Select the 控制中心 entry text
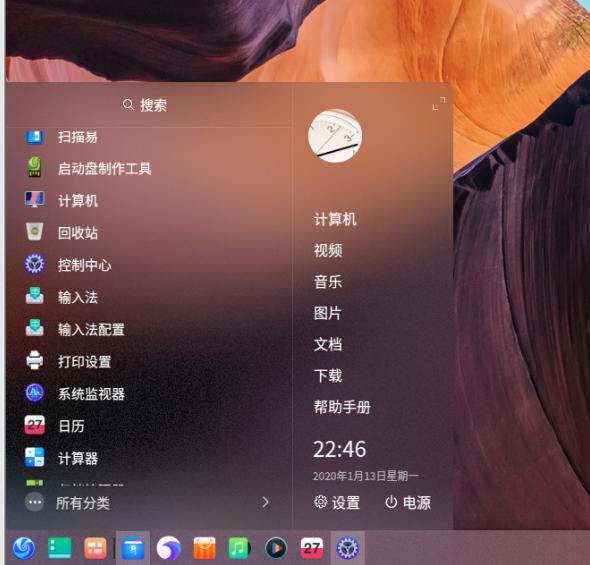This screenshot has height=565, width=590. pyautogui.click(x=84, y=265)
